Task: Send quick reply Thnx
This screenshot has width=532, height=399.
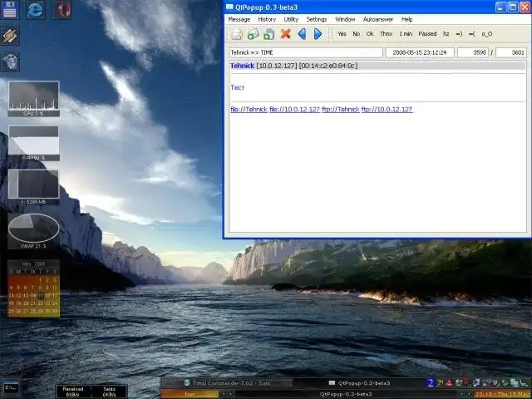Action: click(x=386, y=33)
